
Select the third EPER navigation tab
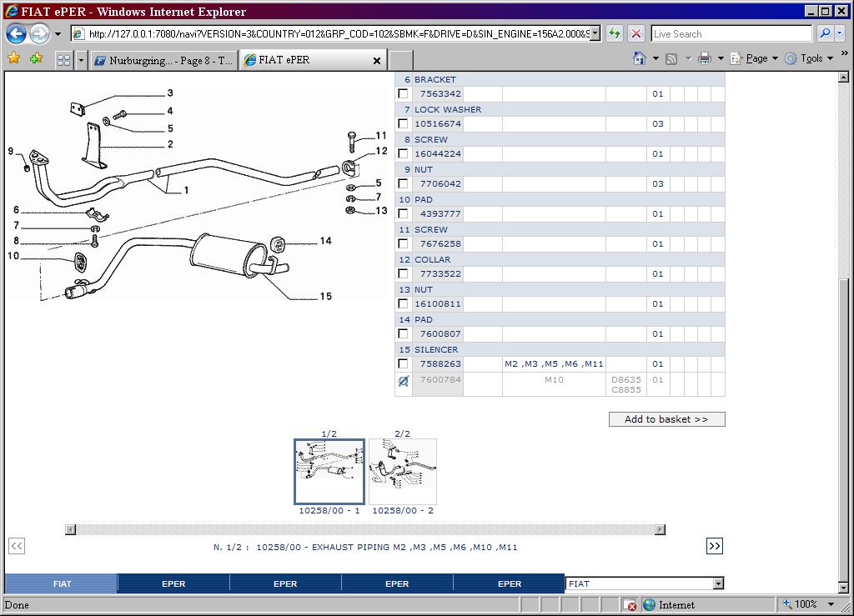point(397,583)
